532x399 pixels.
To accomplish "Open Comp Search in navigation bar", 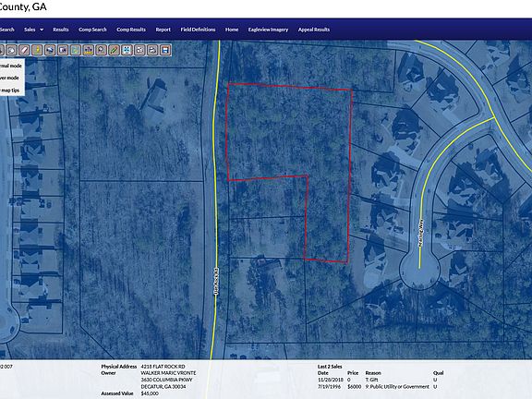I will coord(92,30).
